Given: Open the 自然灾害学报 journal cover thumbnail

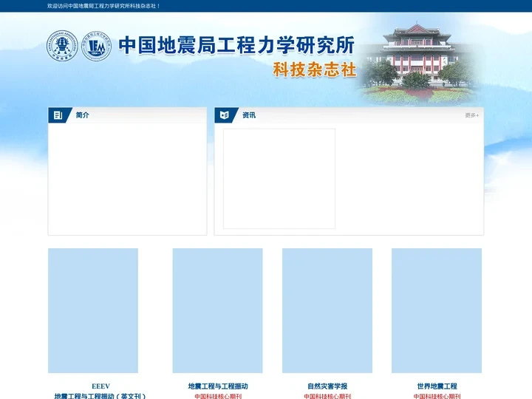Looking at the screenshot, I should click(327, 310).
